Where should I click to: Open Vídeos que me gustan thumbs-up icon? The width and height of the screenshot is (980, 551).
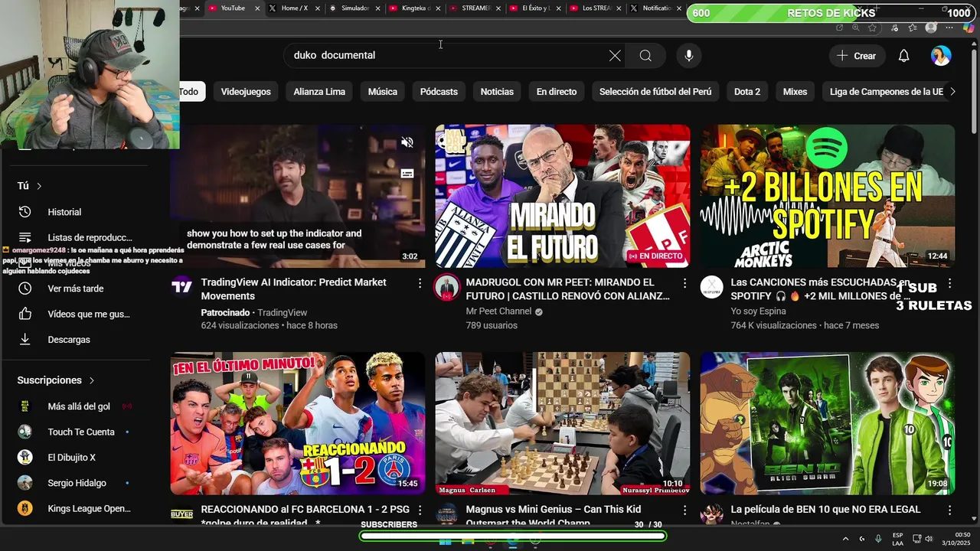coord(25,314)
